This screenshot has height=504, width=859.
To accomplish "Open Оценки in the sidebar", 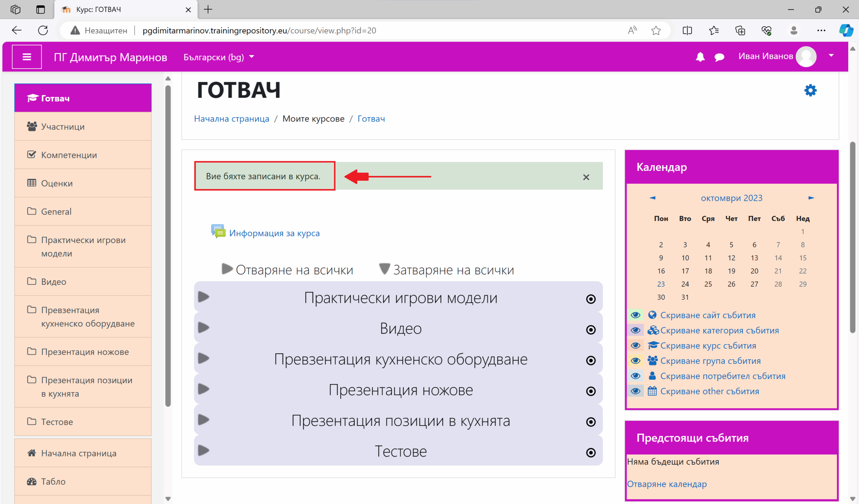I will 57,183.
